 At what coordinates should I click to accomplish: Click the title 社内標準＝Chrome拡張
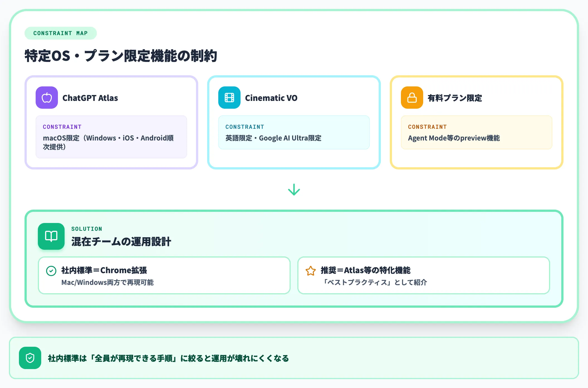[x=104, y=270]
